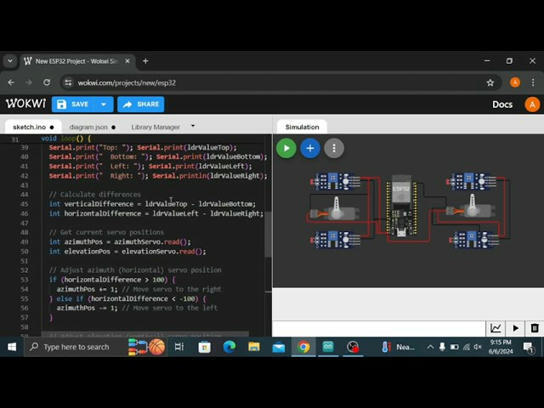Select the top-right LDR sensor module
The width and height of the screenshot is (544, 408).
(x=471, y=181)
